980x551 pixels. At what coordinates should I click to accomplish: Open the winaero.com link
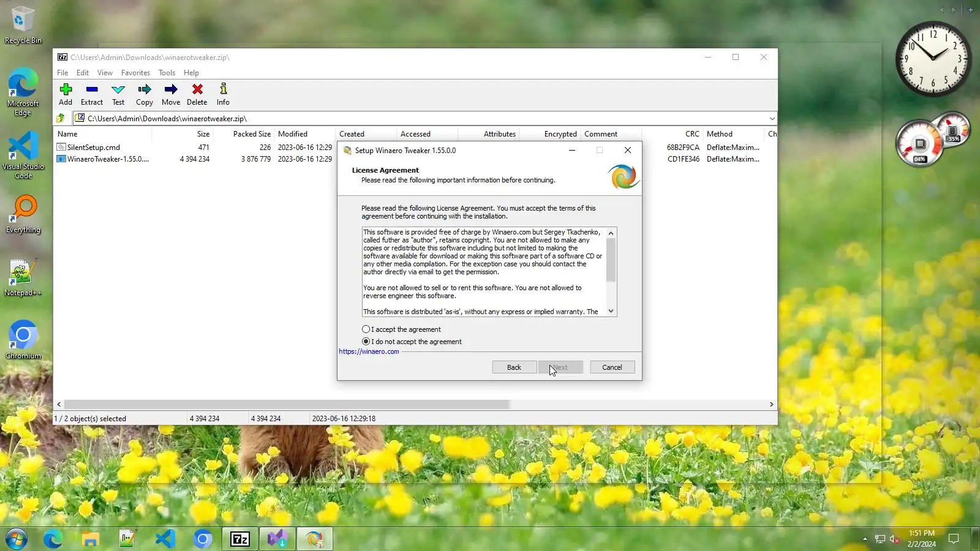tap(369, 351)
